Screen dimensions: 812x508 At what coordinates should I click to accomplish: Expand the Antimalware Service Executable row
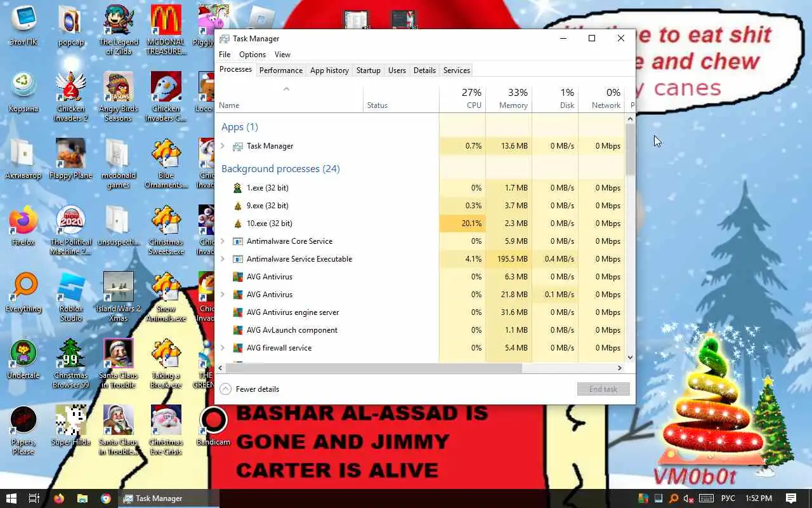tap(223, 259)
